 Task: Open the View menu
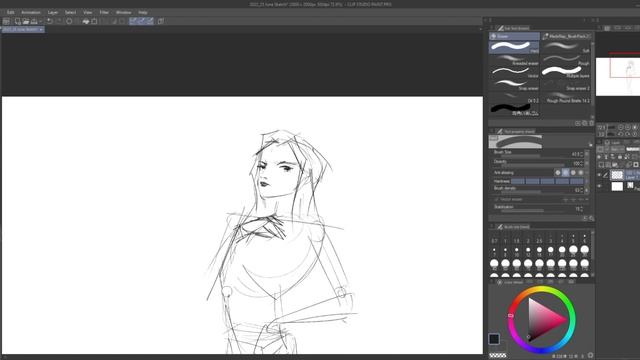click(87, 13)
